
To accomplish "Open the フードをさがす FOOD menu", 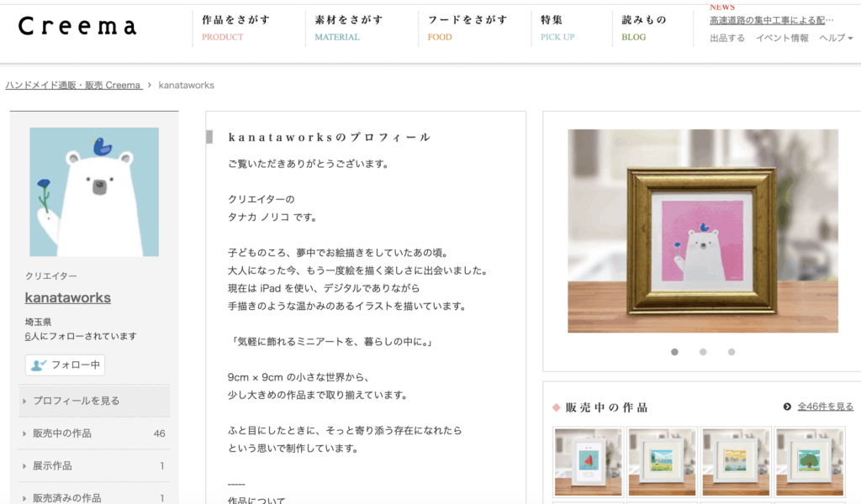I will pos(467,28).
